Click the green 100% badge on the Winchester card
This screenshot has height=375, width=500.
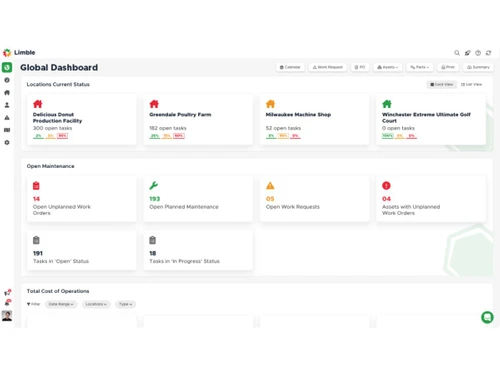(388, 136)
